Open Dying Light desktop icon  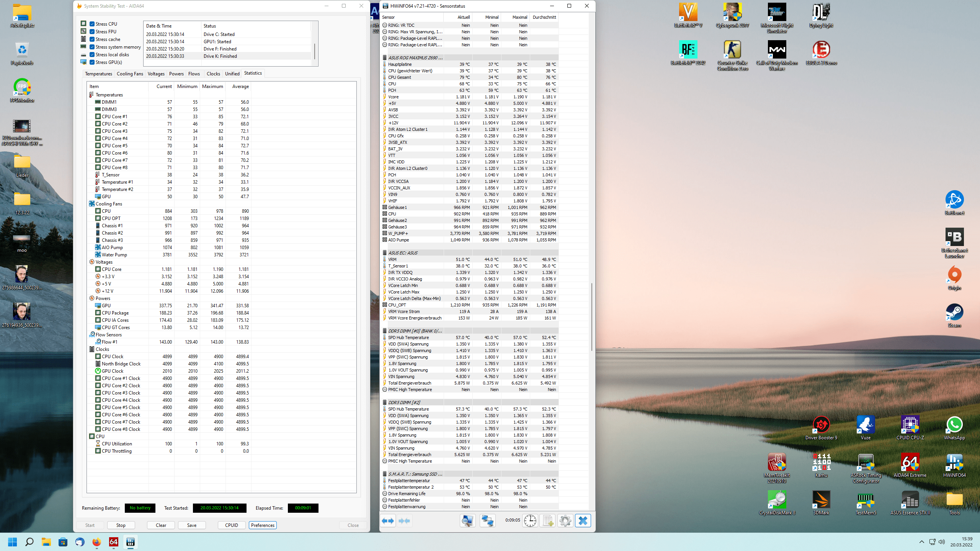[x=821, y=15]
